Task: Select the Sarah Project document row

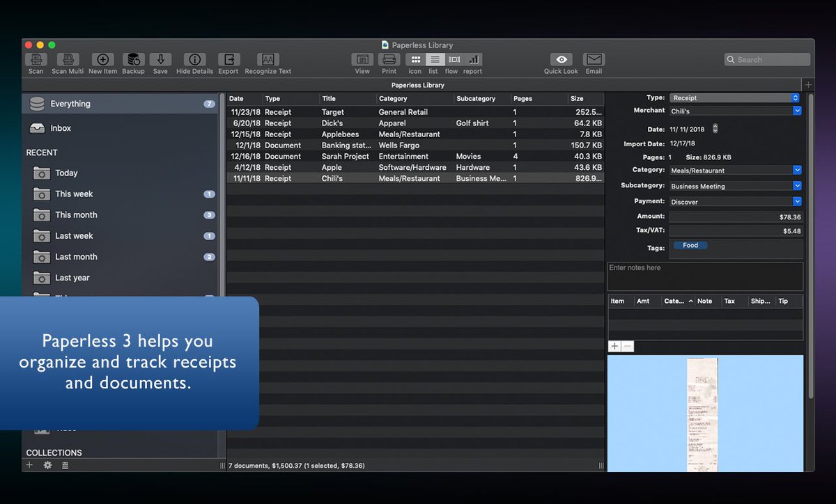Action: (x=415, y=157)
